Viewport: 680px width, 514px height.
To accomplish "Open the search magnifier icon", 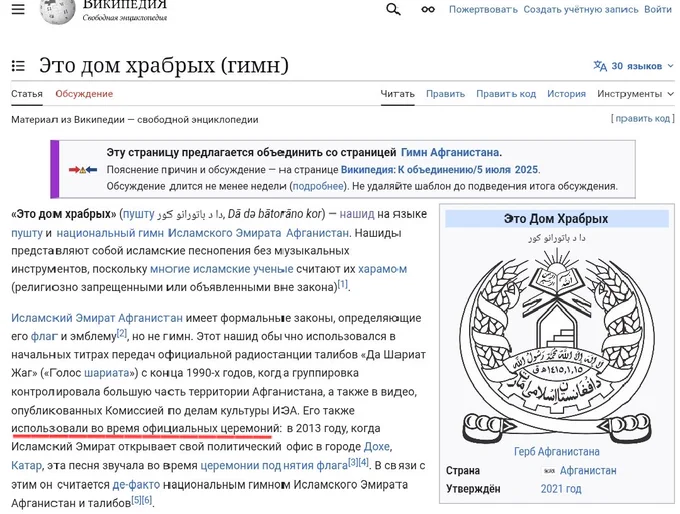I will click(x=393, y=9).
